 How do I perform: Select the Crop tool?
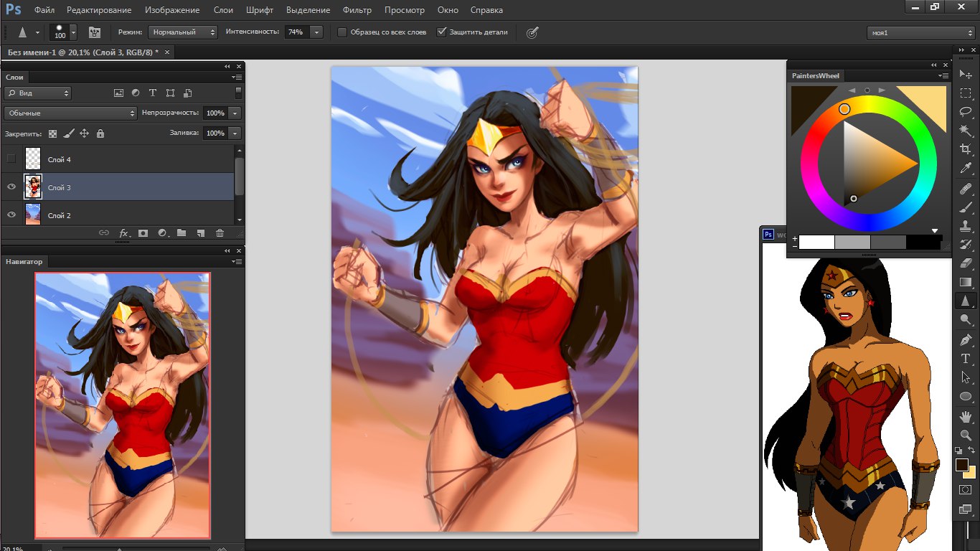(x=966, y=149)
